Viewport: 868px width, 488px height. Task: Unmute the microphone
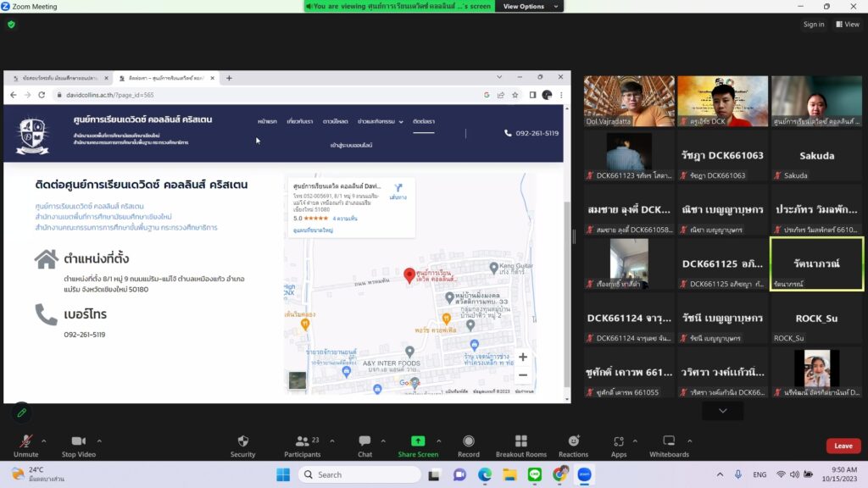click(x=25, y=441)
